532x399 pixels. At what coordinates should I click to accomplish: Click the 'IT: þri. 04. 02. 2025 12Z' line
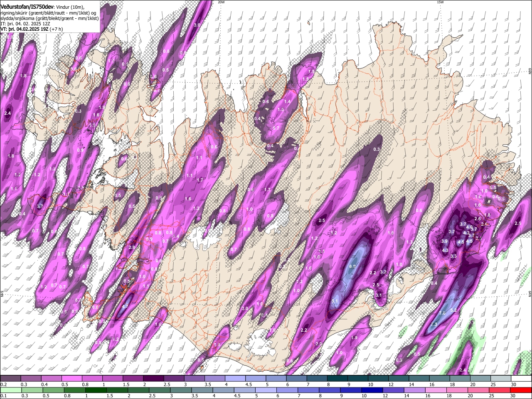coord(25,24)
